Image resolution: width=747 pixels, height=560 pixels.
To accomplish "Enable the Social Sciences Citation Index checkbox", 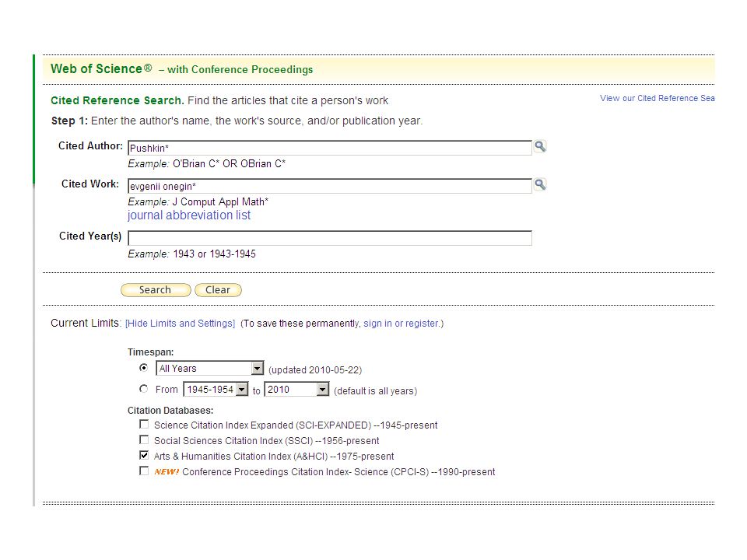I will tap(144, 439).
